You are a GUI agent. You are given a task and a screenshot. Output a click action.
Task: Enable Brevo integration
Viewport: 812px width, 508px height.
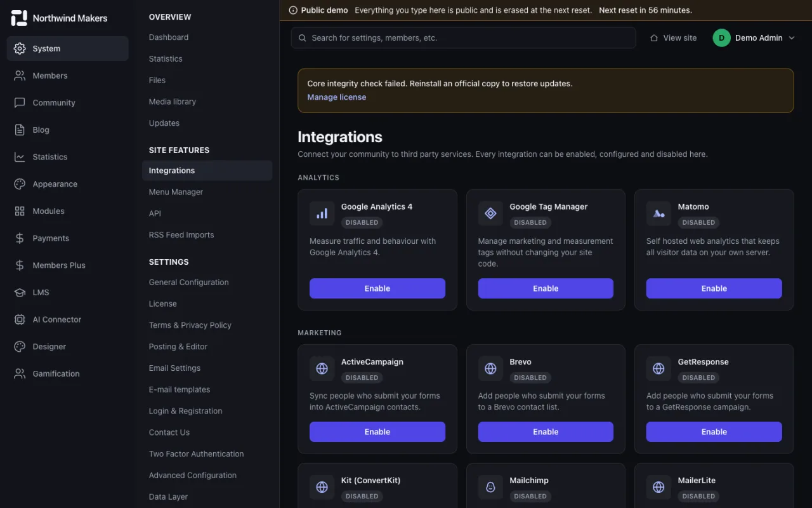point(546,432)
